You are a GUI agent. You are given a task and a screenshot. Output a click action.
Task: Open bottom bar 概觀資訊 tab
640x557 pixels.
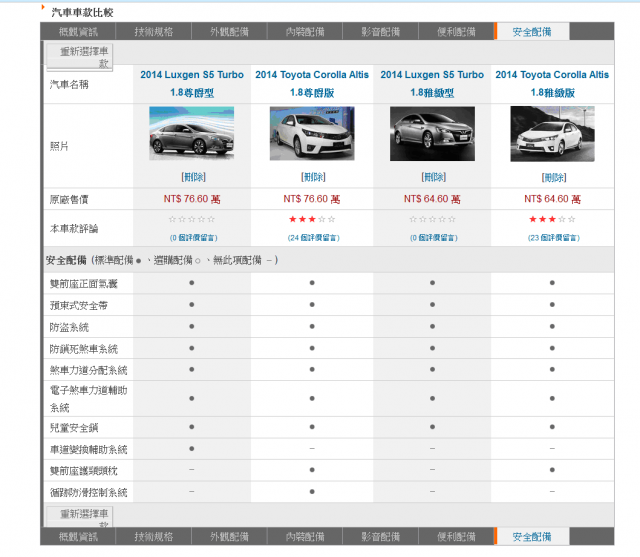point(78,536)
